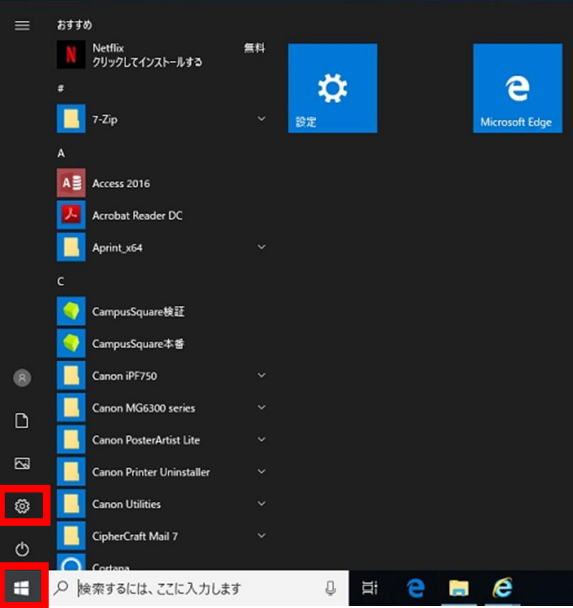This screenshot has height=608, width=573.
Task: Open File Explorer from the taskbar
Action: pos(459,588)
